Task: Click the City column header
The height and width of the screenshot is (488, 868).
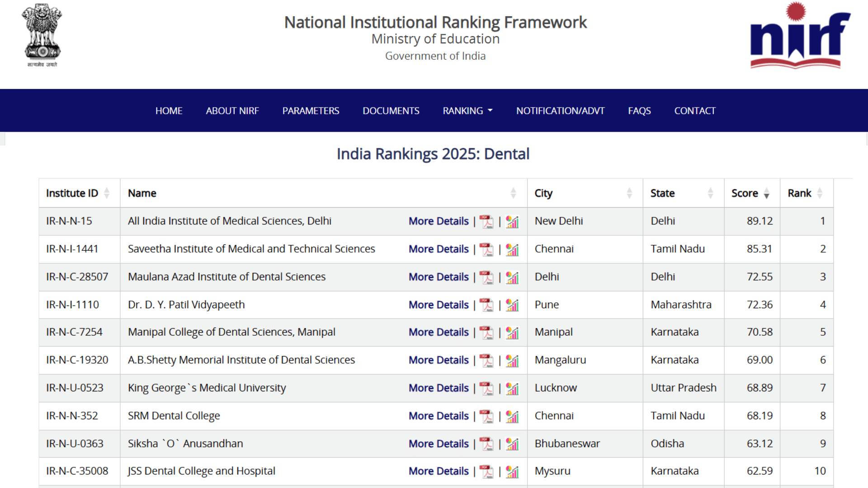Action: coord(543,193)
